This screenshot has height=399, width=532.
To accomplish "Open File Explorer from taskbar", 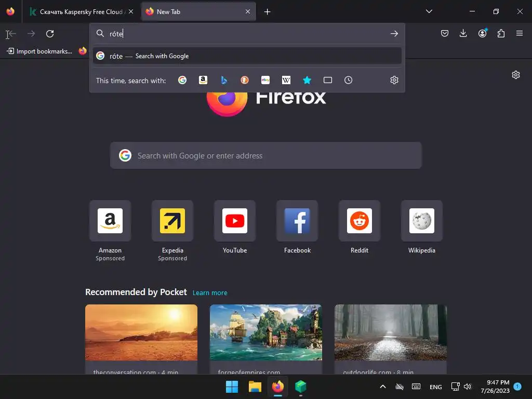I will pyautogui.click(x=255, y=387).
